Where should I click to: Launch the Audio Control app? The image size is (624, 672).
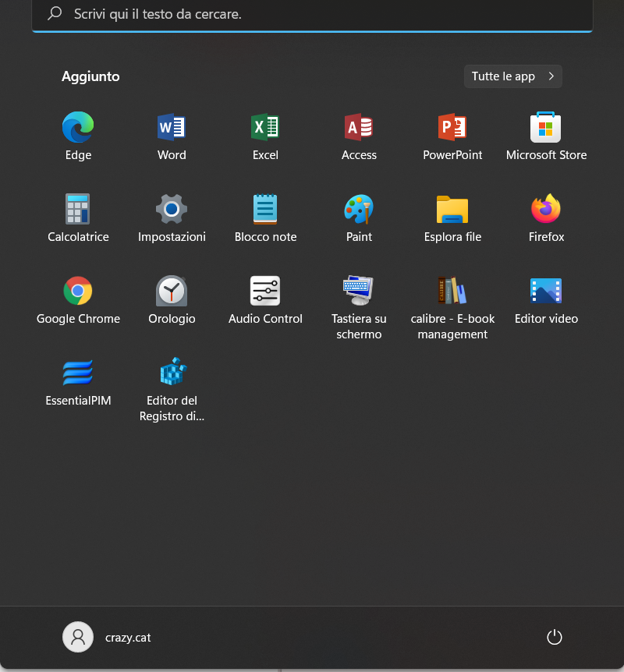(x=265, y=291)
